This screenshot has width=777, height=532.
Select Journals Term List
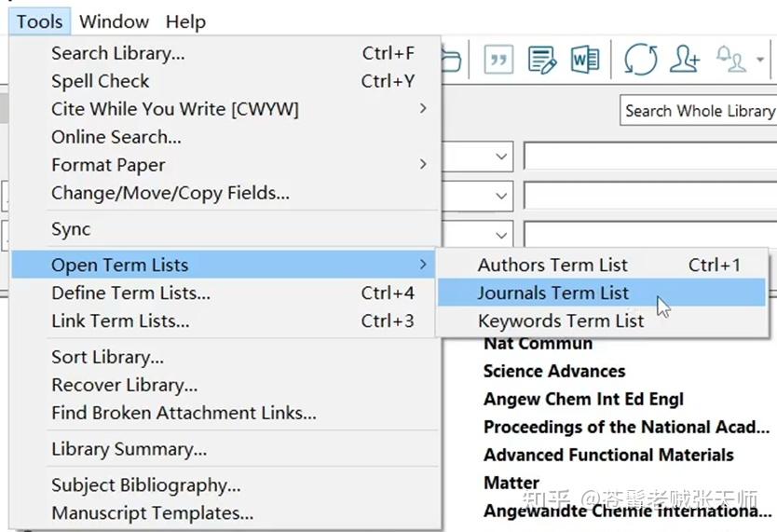pos(553,293)
